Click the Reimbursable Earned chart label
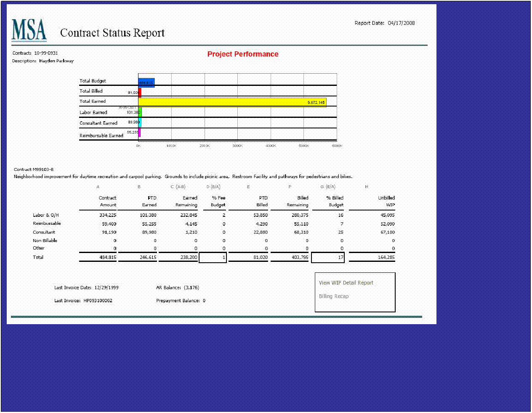 tap(101, 136)
